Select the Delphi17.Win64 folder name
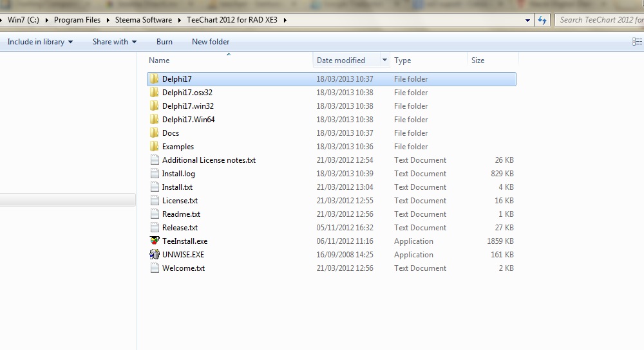The height and width of the screenshot is (350, 644). point(189,120)
